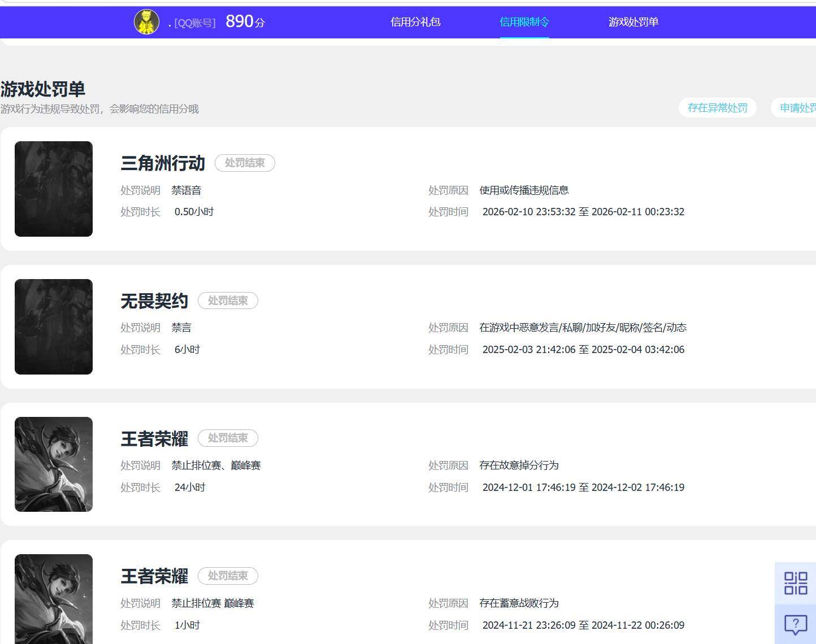Select time range starting 2025-02-03 21:42:06
This screenshot has height=644, width=816.
(583, 350)
